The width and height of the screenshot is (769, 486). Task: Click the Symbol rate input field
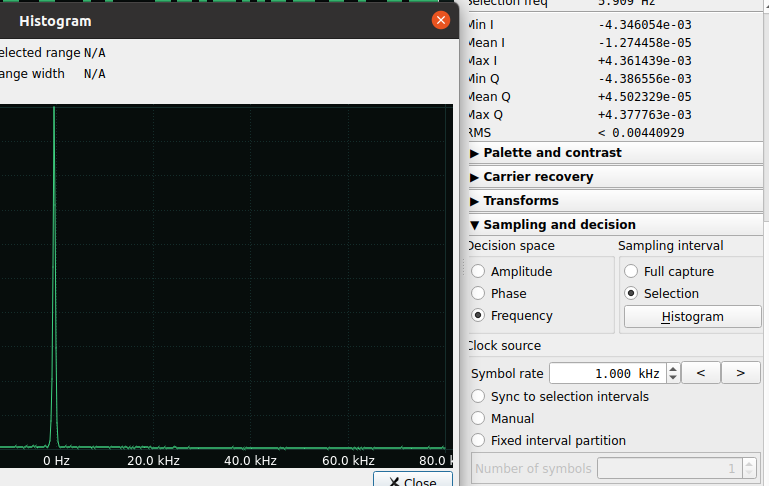pos(606,373)
